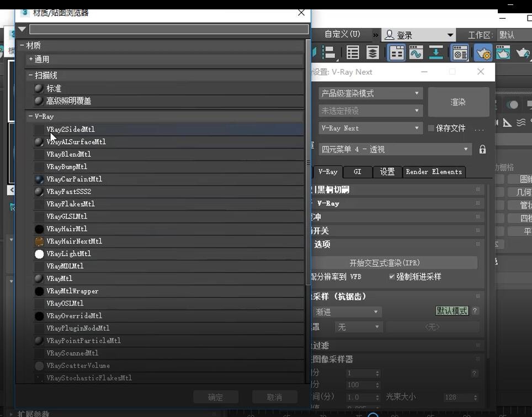Image resolution: width=532 pixels, height=417 pixels.
Task: Select VRayBlendMtl in the material list
Action: tap(168, 155)
